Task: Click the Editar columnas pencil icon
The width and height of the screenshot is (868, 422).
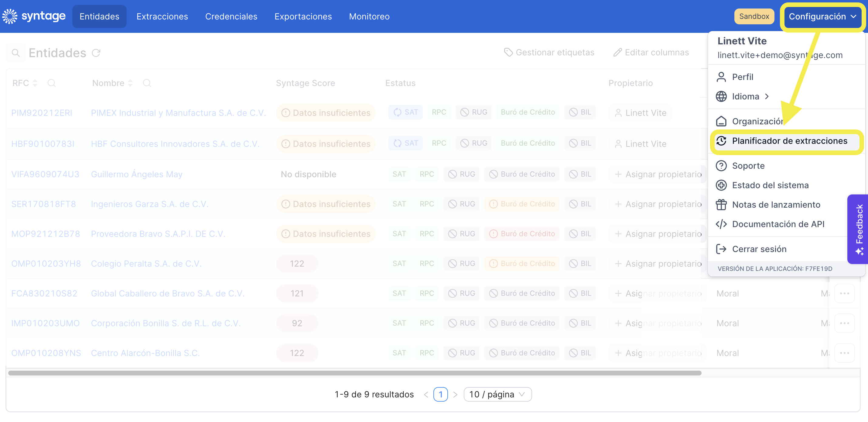Action: 618,52
